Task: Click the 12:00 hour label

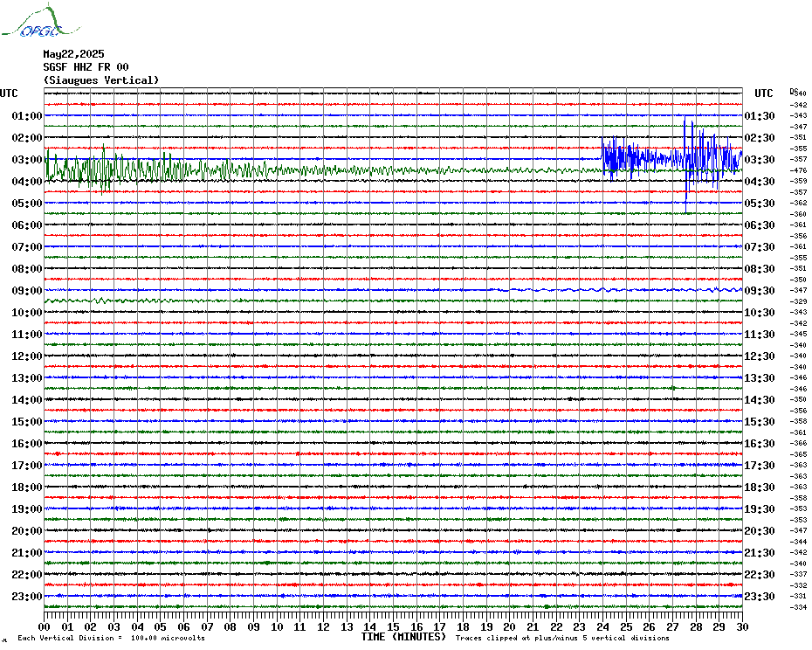Action: pos(27,356)
